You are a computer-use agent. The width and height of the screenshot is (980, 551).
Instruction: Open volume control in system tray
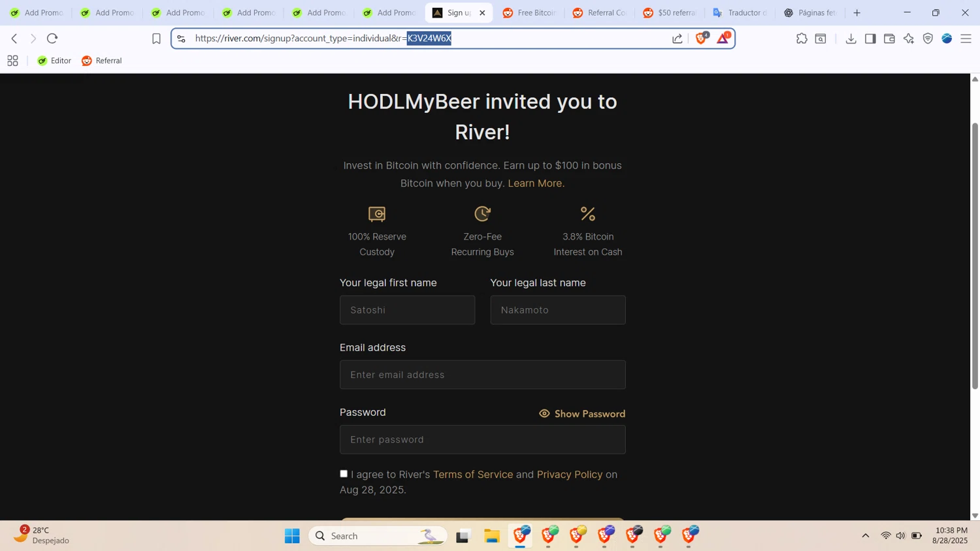tap(901, 536)
